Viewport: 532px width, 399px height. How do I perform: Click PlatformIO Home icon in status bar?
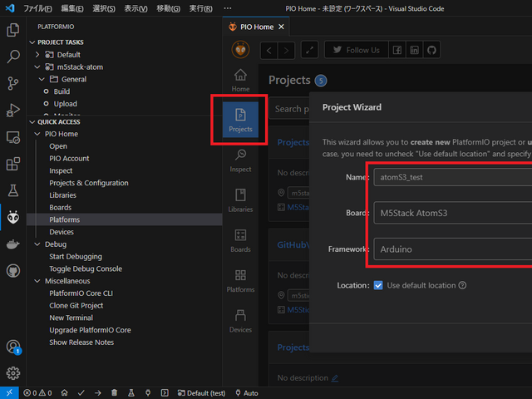65,393
